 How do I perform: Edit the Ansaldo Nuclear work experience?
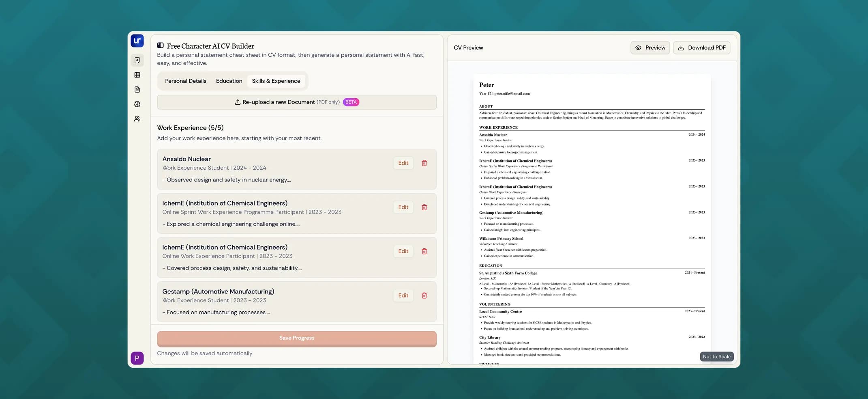pyautogui.click(x=403, y=163)
